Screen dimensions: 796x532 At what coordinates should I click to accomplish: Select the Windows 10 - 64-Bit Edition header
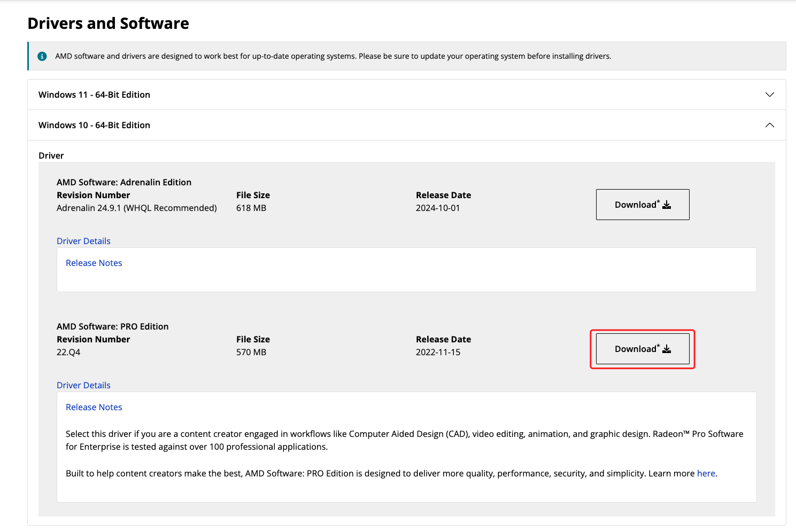click(x=94, y=125)
